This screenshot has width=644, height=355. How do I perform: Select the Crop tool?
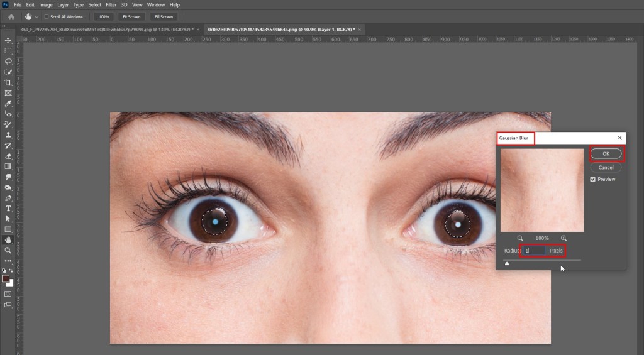click(x=8, y=82)
